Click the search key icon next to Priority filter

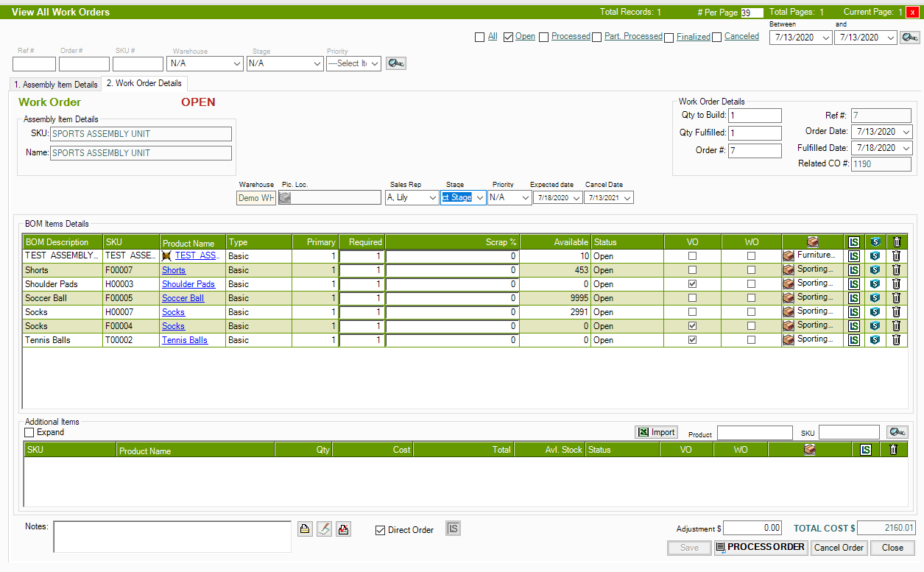coord(395,64)
